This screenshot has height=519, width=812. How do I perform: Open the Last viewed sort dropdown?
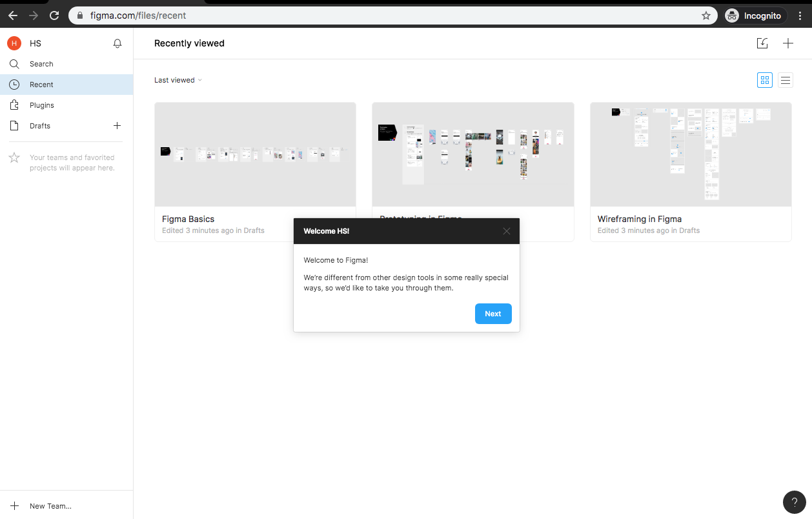tap(178, 80)
